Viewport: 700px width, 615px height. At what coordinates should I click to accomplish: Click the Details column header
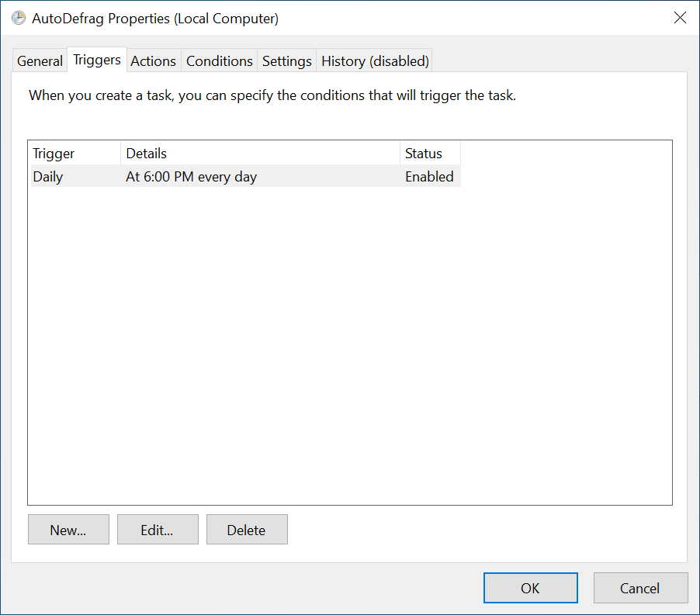[x=260, y=154]
